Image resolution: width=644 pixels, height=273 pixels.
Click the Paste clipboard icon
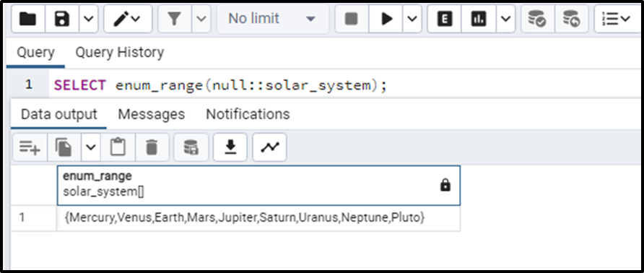point(118,147)
